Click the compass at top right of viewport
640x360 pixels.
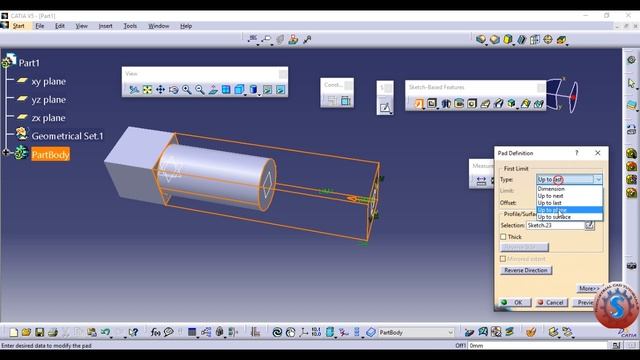pos(562,96)
